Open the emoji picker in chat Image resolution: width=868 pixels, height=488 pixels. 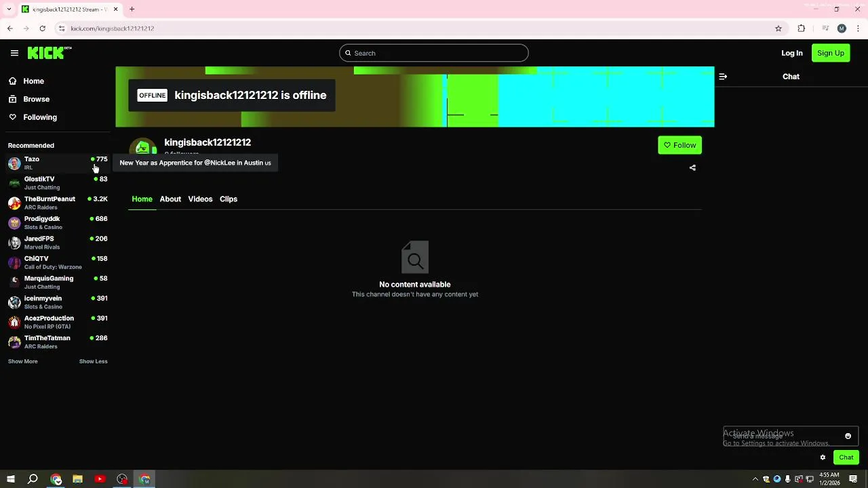[x=848, y=436]
